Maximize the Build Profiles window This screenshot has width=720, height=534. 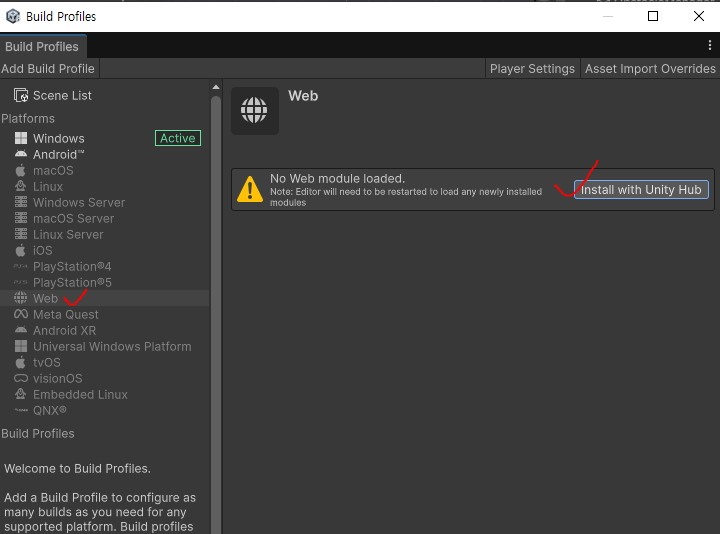click(653, 16)
